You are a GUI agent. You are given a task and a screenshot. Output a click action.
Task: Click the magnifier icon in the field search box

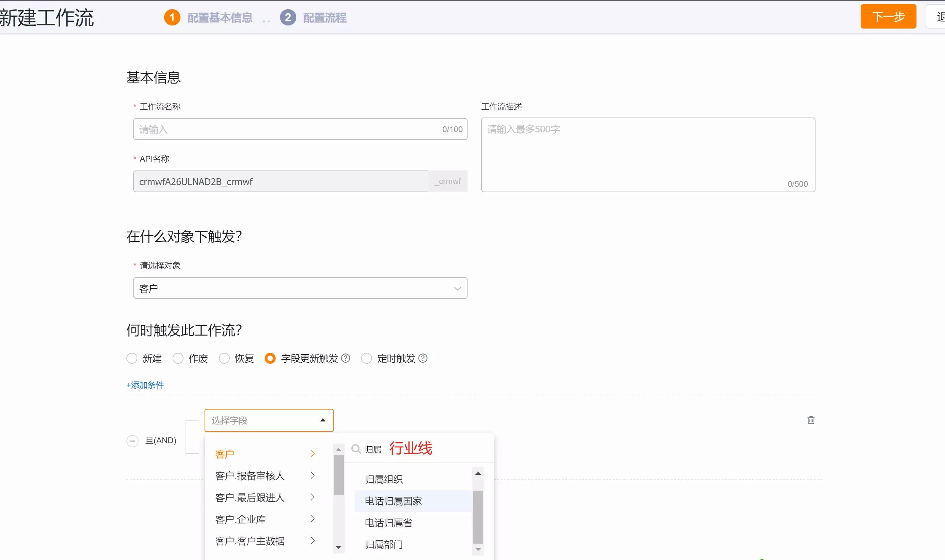coord(356,449)
